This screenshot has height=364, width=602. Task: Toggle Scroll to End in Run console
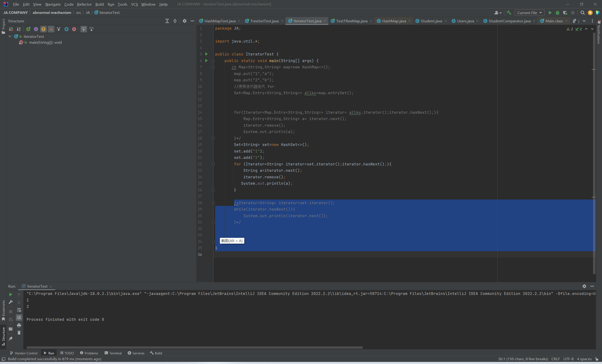point(19,317)
